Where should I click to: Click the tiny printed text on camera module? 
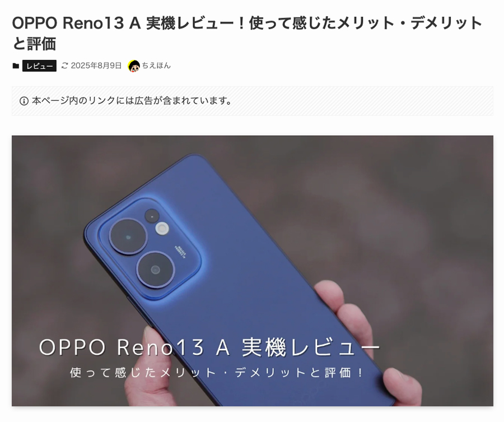[x=181, y=251]
